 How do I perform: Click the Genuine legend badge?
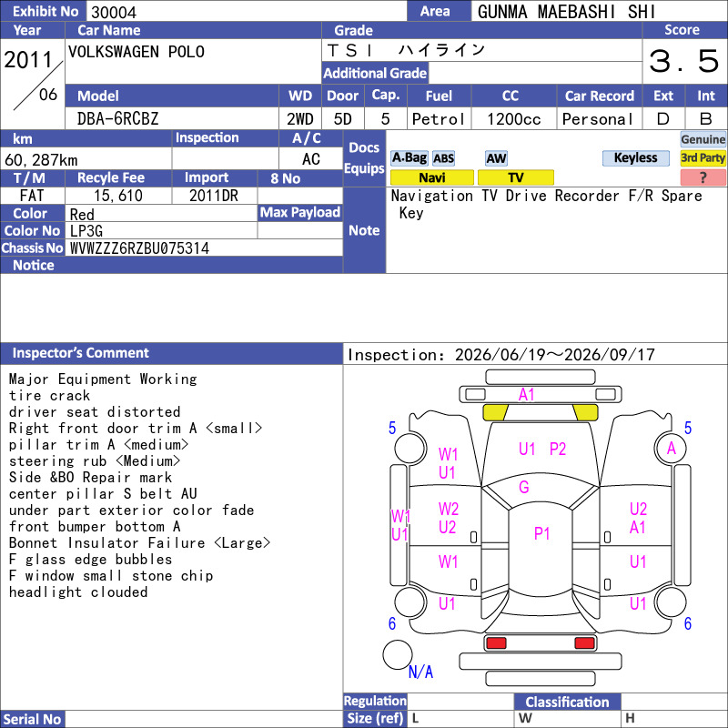pos(703,139)
